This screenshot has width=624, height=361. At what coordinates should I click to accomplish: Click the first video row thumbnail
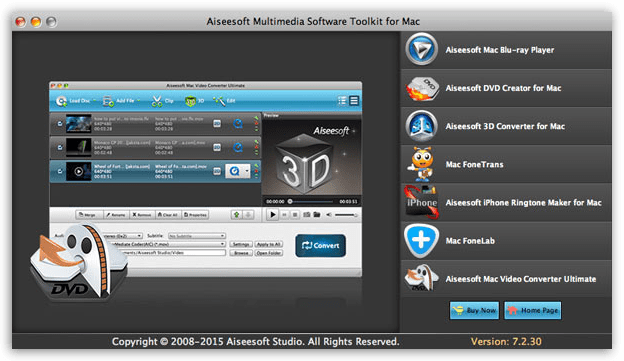click(x=78, y=124)
